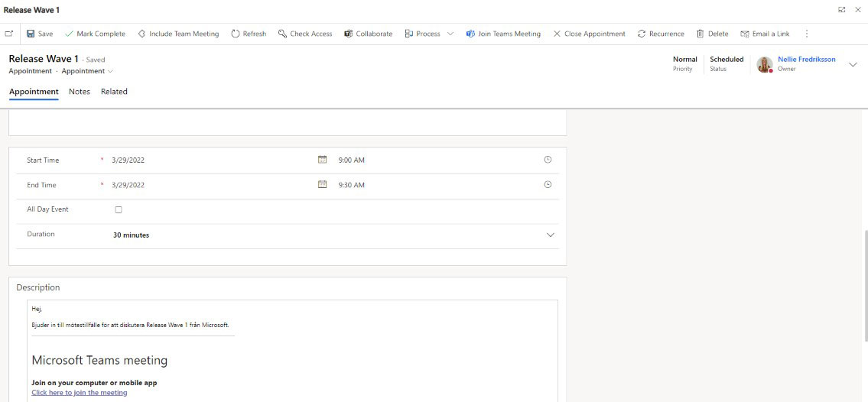Open owner Nellie Fredriksson's record link
This screenshot has width=868, height=402.
806,59
